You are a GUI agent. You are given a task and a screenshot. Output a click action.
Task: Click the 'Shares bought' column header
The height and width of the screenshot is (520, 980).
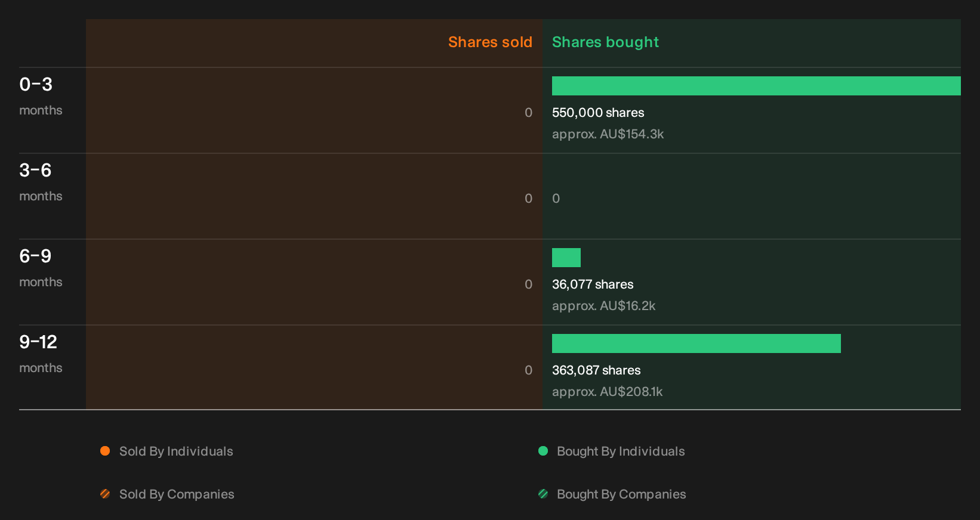[605, 42]
